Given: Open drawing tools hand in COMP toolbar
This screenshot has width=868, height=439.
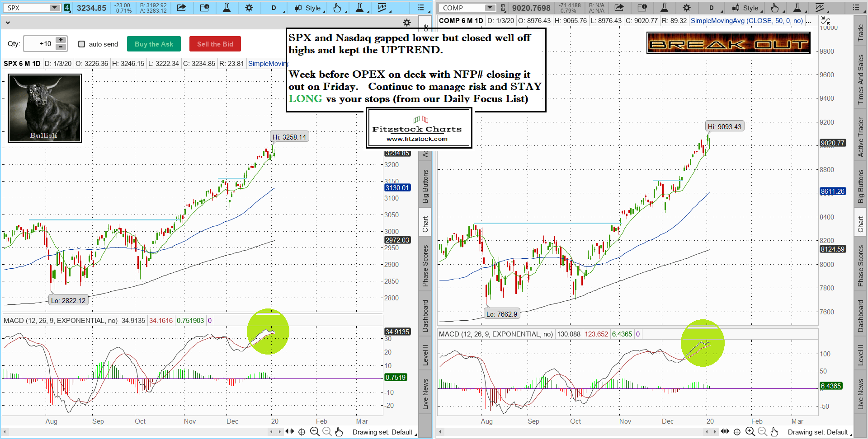Looking at the screenshot, I should [775, 8].
